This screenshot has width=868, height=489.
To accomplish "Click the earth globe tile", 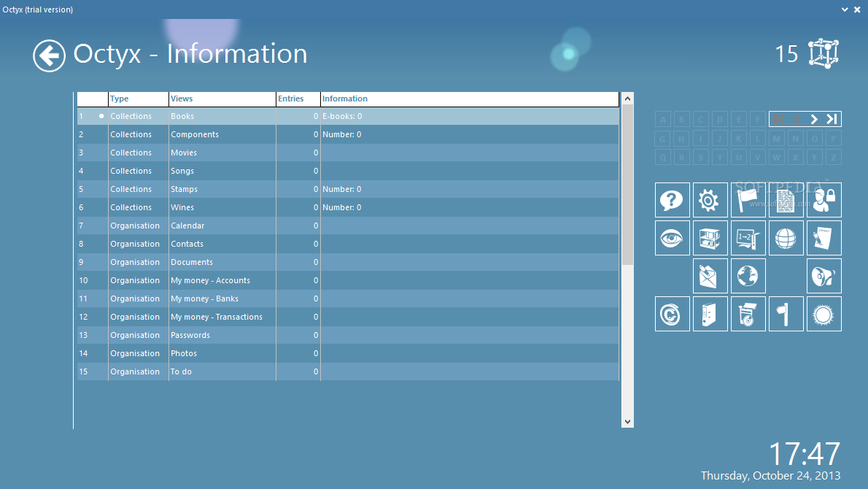I will [748, 276].
